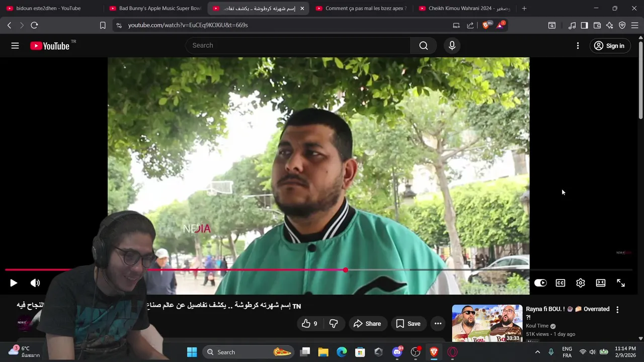The height and width of the screenshot is (362, 644).
Task: Toggle the browser sidebar panel
Action: [x=584, y=25]
